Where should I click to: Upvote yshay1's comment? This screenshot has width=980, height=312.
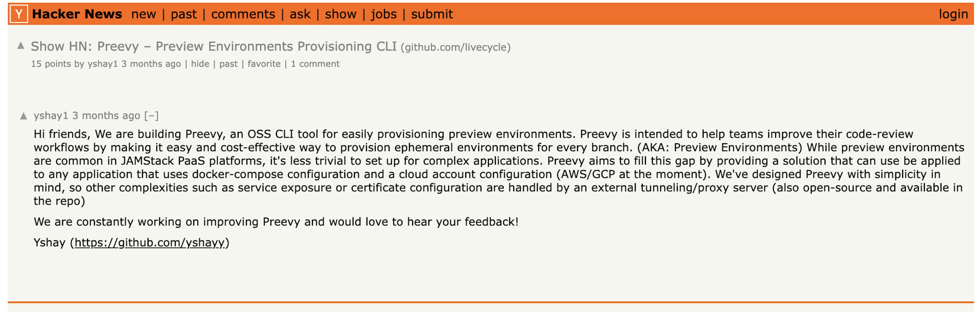click(x=23, y=116)
